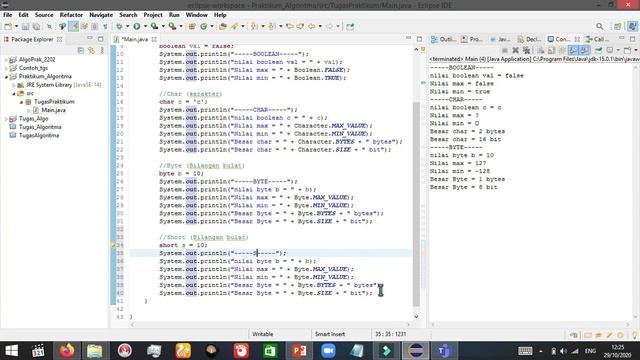The image size is (640, 360).
Task: Click Package Explorer view menu icon
Action: pos(102,50)
